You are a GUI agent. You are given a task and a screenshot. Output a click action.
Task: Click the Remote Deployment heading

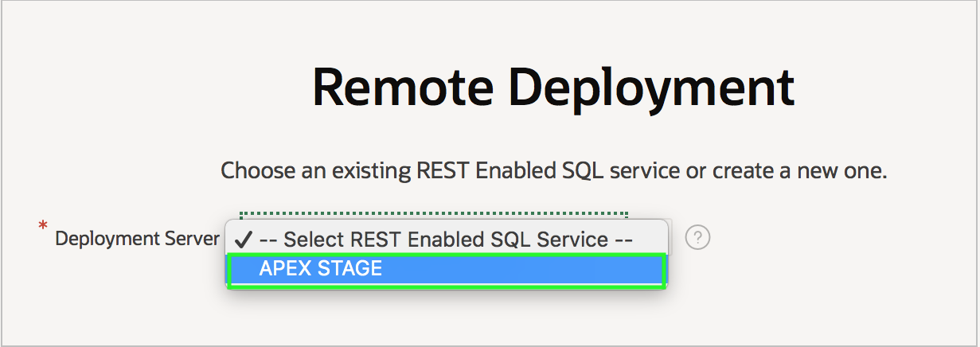coord(553,86)
